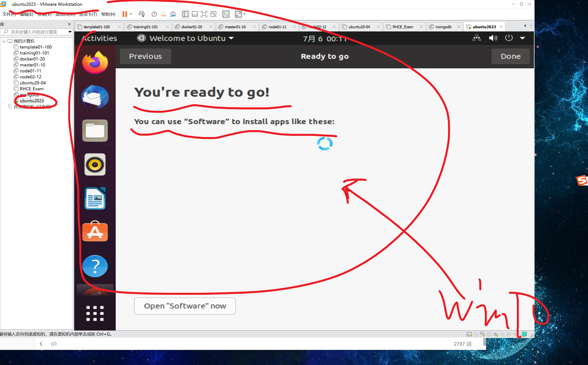Close the ubuntu2023 tab

501,27
